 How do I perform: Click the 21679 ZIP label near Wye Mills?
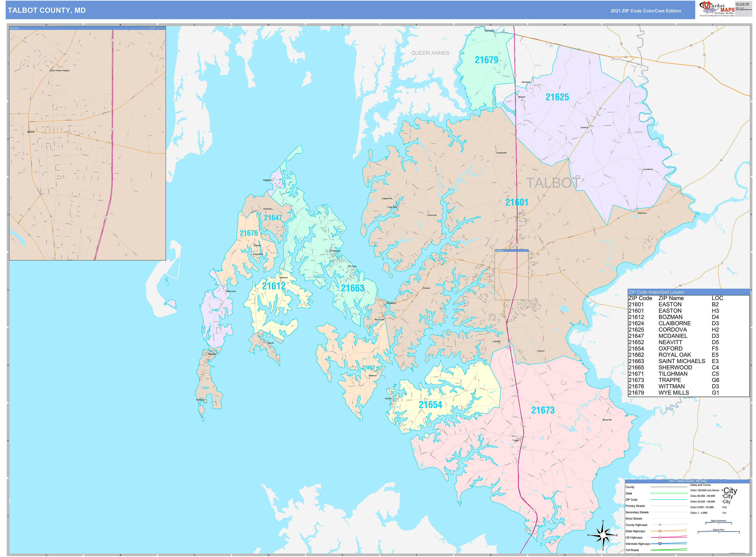click(486, 60)
